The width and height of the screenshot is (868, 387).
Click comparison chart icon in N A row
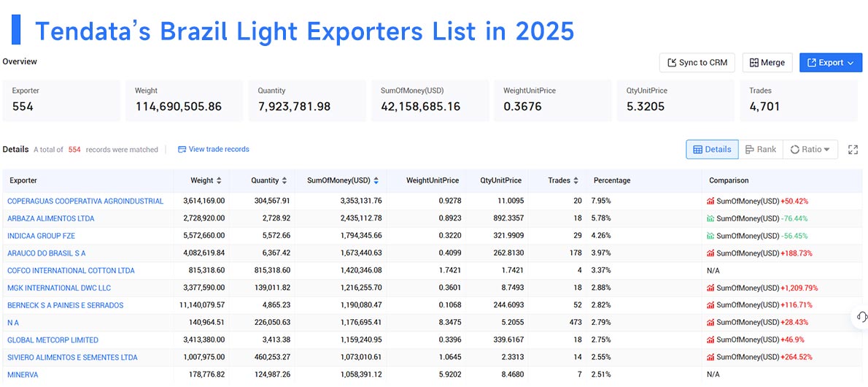click(710, 322)
